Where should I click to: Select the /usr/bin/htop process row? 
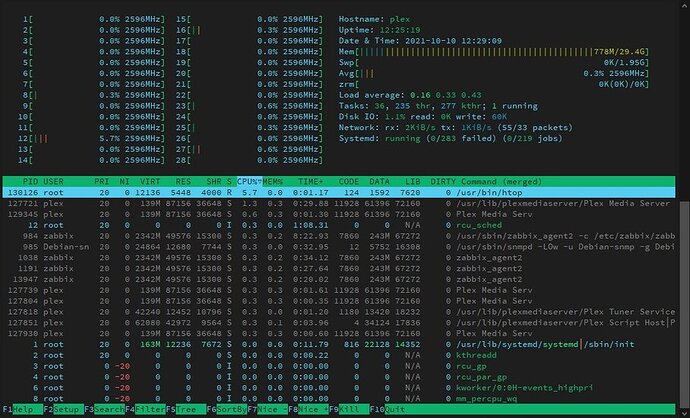click(339, 192)
